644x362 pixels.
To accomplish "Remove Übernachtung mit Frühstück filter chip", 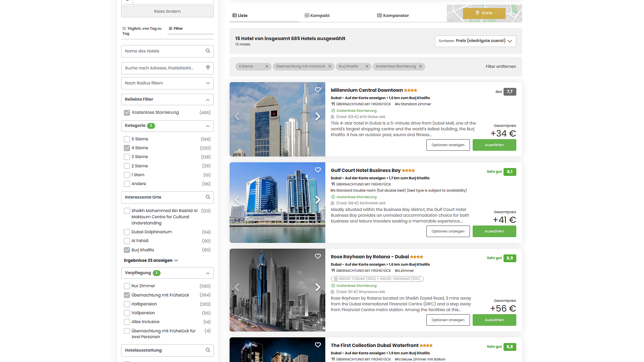I will [330, 66].
